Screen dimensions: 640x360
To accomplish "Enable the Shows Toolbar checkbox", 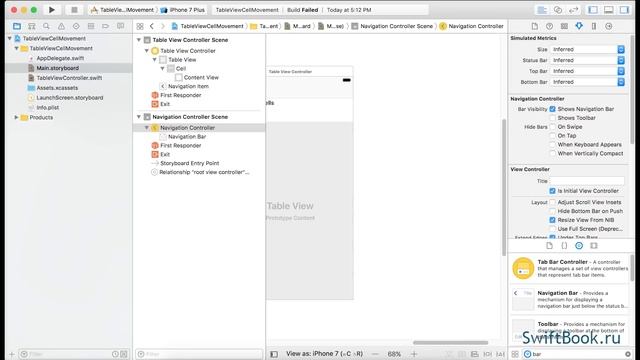I will 552,118.
